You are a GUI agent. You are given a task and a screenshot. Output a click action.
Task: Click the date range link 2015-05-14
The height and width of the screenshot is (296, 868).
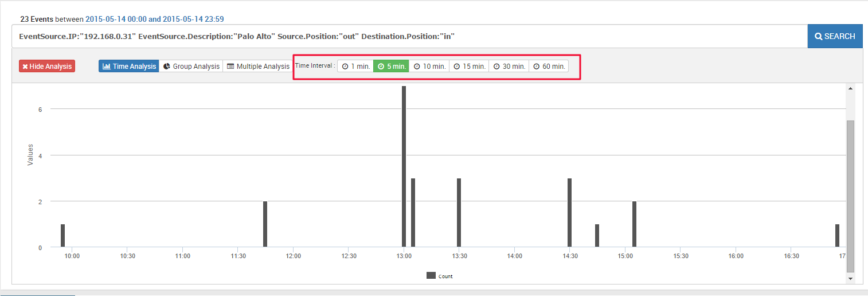[x=155, y=19]
